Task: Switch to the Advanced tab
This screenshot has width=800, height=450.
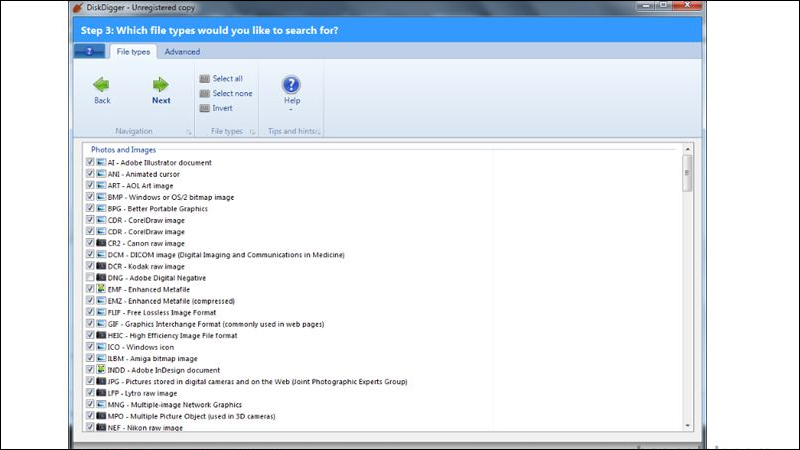Action: click(182, 52)
